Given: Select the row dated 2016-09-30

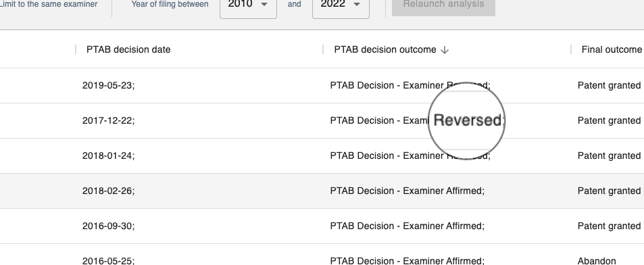Looking at the screenshot, I should tap(322, 226).
